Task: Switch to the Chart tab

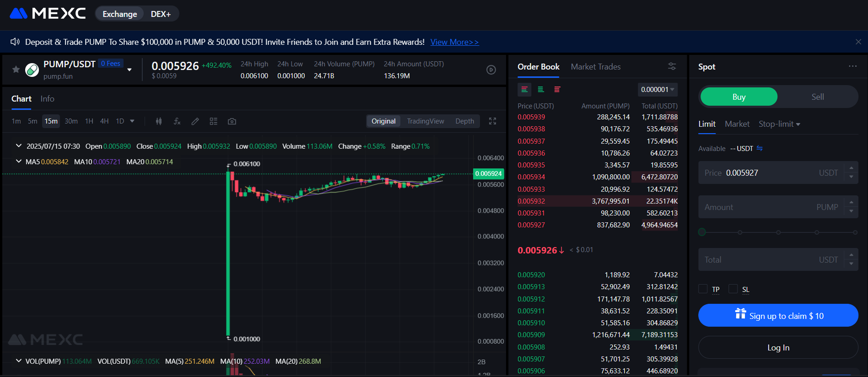Action: coord(21,99)
